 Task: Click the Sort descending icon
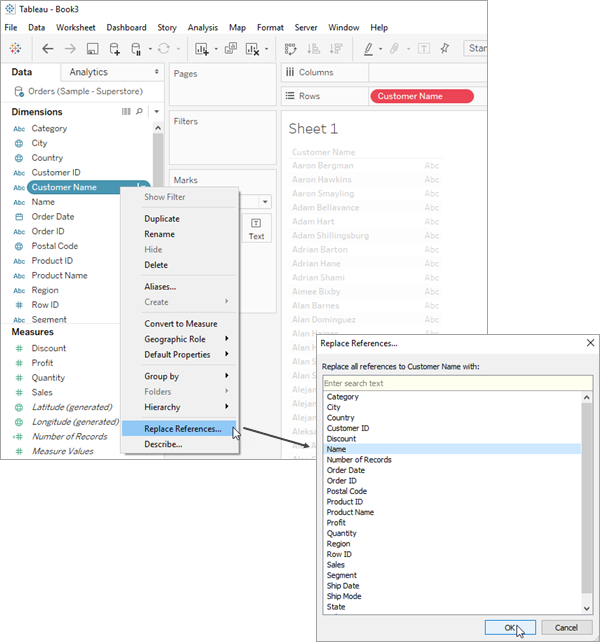pyautogui.click(x=336, y=49)
